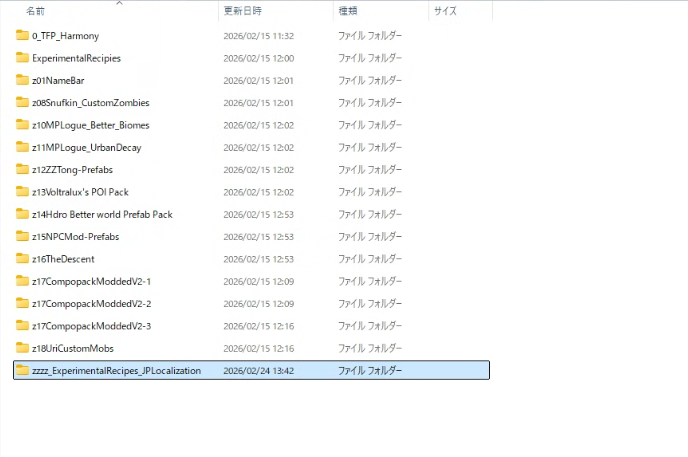Toggle sort direction arrow above 名前
This screenshot has height=457, width=688.
(x=119, y=3)
